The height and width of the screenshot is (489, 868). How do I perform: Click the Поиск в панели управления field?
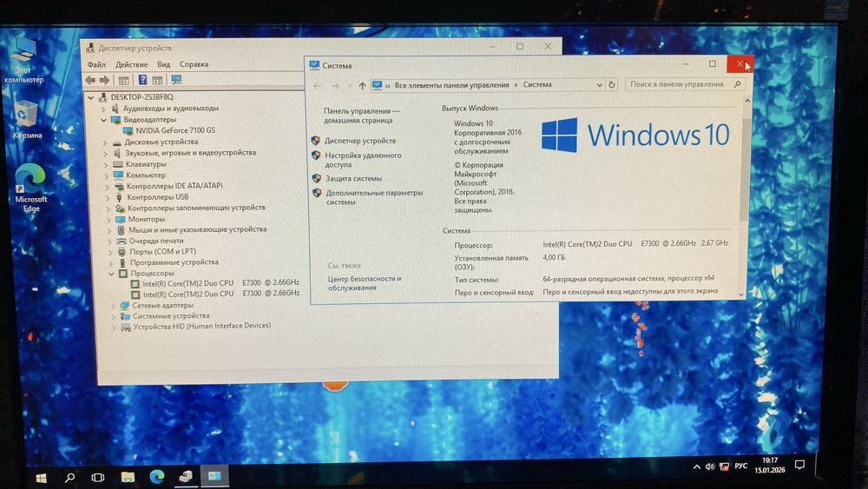click(x=686, y=84)
